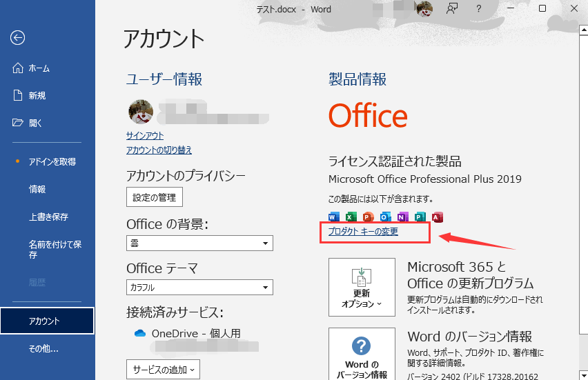Click the vertical scrollbar track
The height and width of the screenshot is (380, 588).
583,352
